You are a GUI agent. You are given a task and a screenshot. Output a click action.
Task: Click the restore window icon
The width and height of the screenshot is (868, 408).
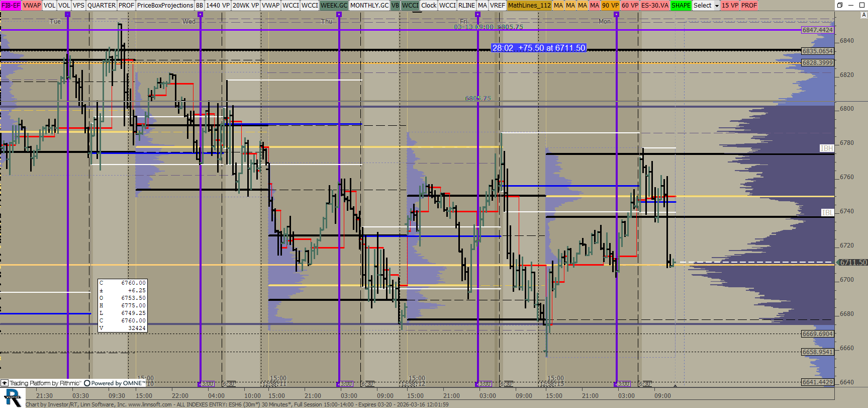coord(839,5)
